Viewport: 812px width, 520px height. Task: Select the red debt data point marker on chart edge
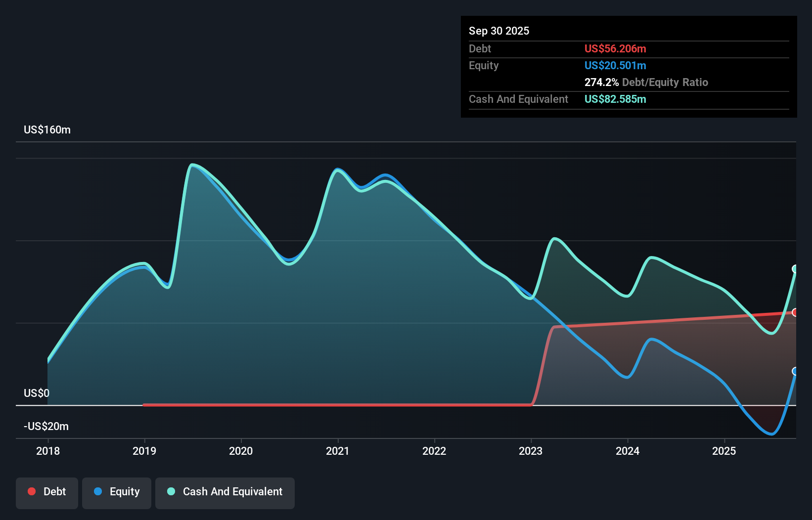pyautogui.click(x=795, y=311)
